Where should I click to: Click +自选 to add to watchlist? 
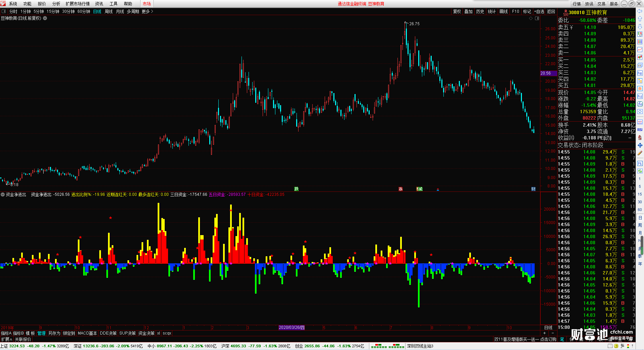(x=539, y=11)
